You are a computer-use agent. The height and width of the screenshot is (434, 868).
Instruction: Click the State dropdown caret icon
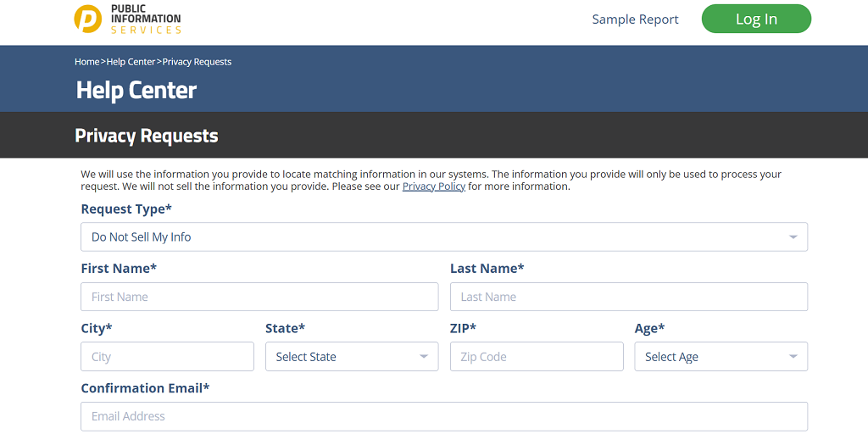(424, 357)
